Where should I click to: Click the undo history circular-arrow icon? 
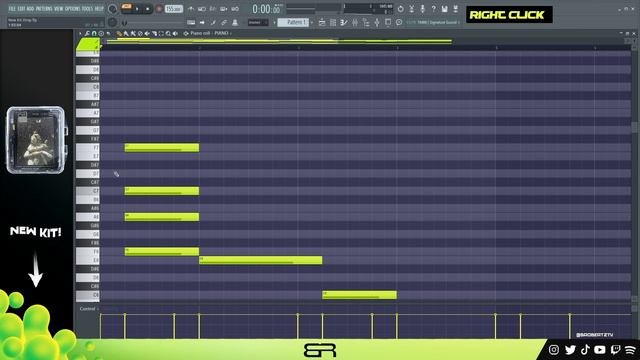(400, 9)
